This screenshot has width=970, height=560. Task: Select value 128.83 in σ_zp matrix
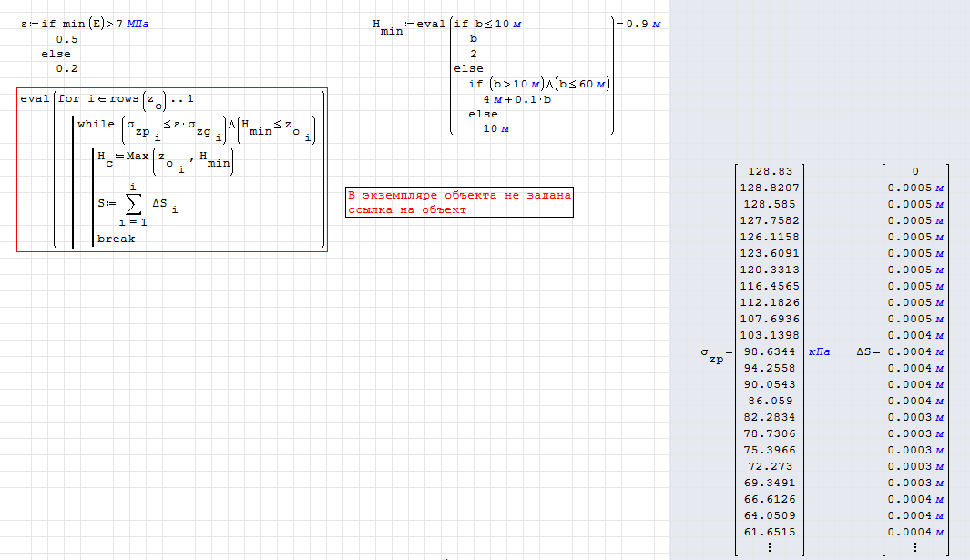pos(770,171)
